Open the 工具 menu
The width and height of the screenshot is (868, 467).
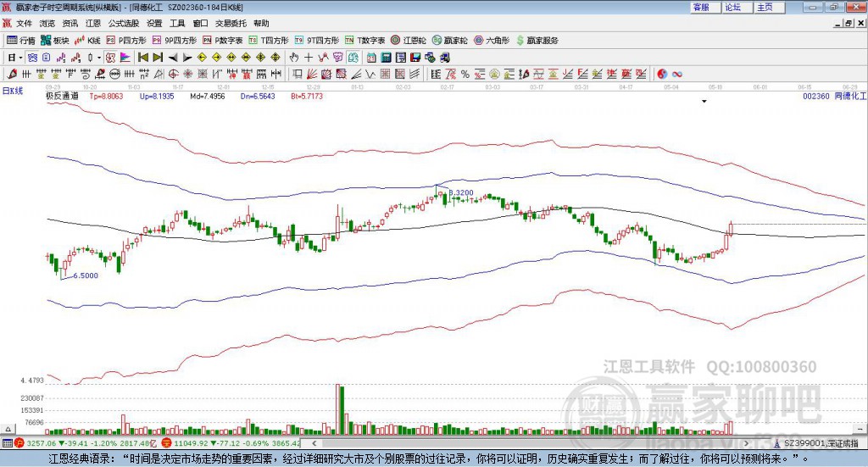[177, 23]
